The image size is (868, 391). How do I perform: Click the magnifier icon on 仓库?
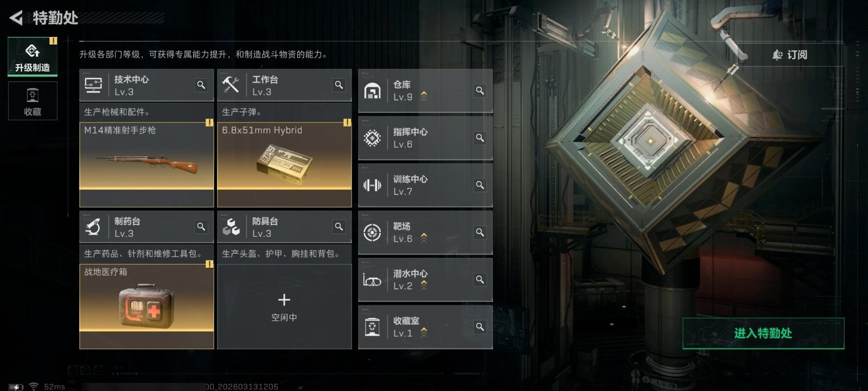480,91
